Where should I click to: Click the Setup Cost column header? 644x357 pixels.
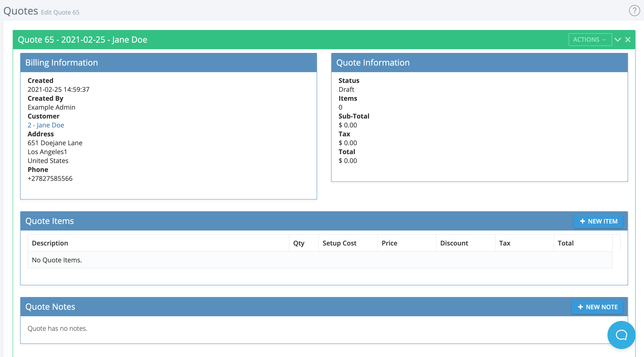[339, 243]
